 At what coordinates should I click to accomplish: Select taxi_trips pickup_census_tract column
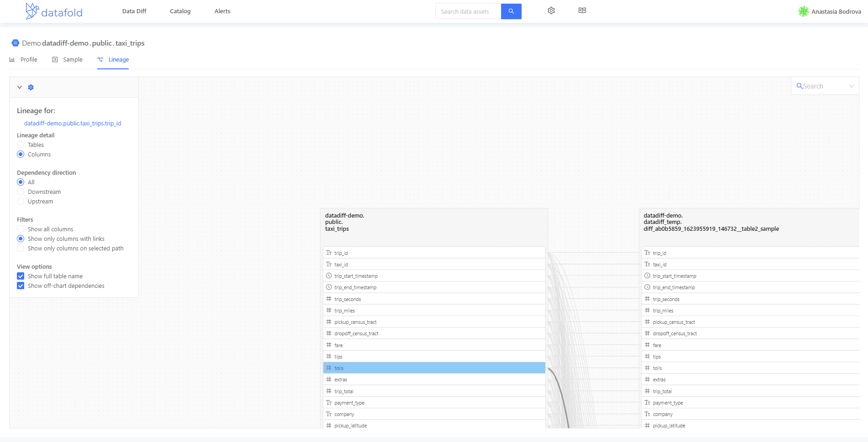pyautogui.click(x=434, y=322)
